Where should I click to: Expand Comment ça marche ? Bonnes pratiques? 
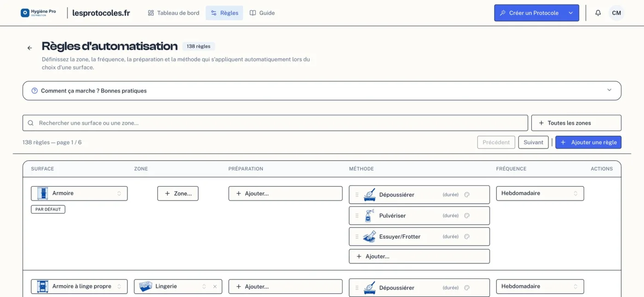tap(322, 91)
